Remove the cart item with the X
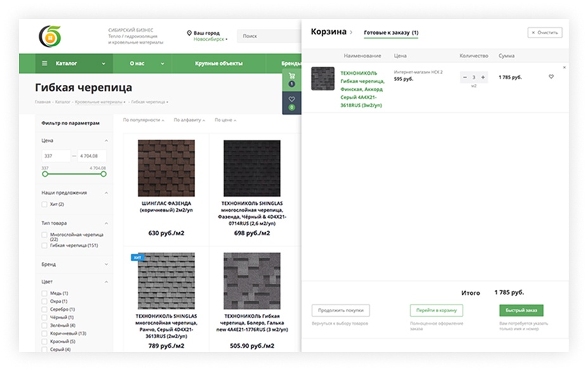The image size is (588, 371). point(565,68)
